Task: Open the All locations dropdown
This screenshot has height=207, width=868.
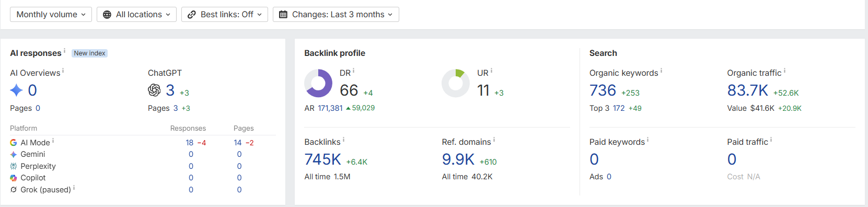Action: click(x=136, y=15)
